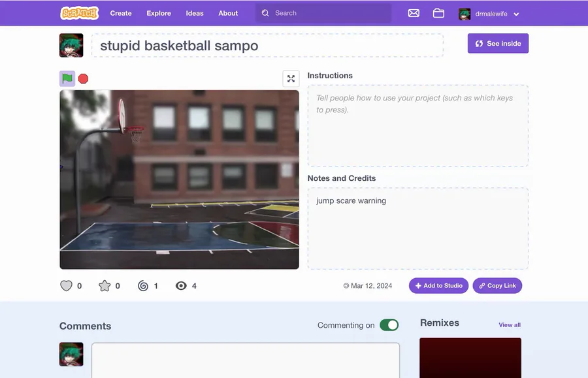Open the Explore page
Image resolution: width=588 pixels, height=378 pixels.
[159, 13]
